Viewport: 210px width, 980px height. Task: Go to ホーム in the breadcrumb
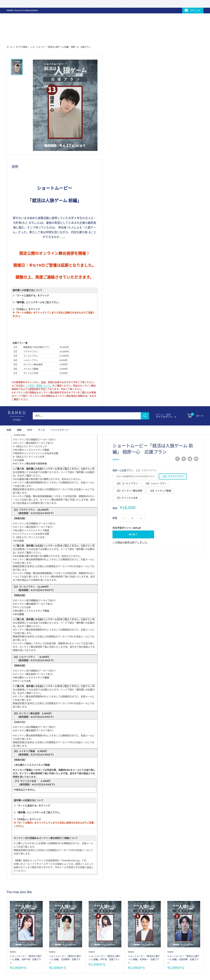point(9,47)
